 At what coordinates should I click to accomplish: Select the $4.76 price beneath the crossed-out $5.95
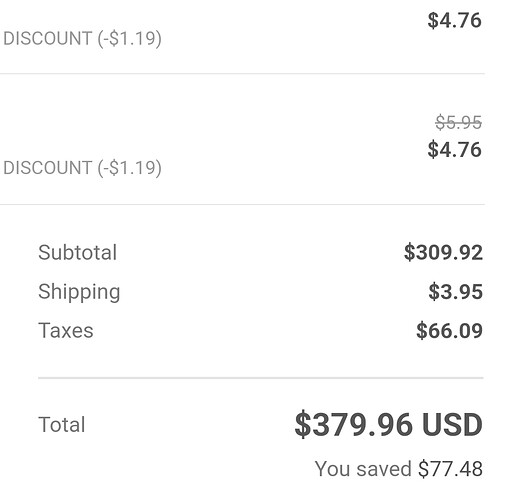coord(455,149)
